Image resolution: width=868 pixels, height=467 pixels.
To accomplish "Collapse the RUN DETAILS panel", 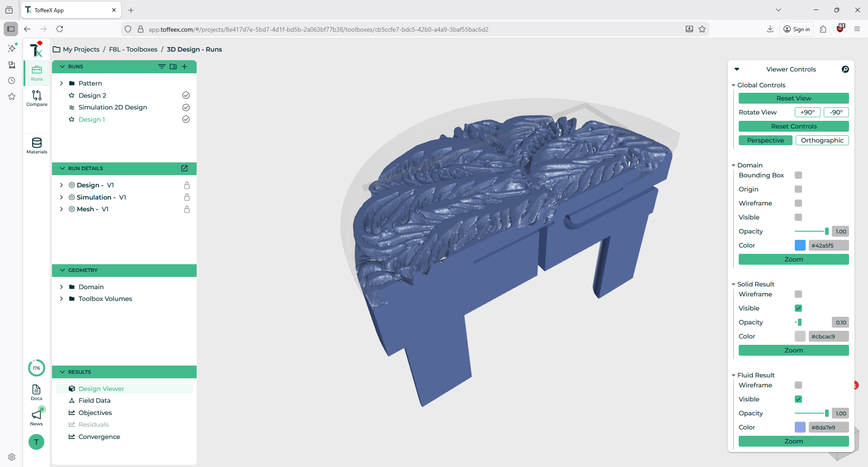I will (x=62, y=168).
